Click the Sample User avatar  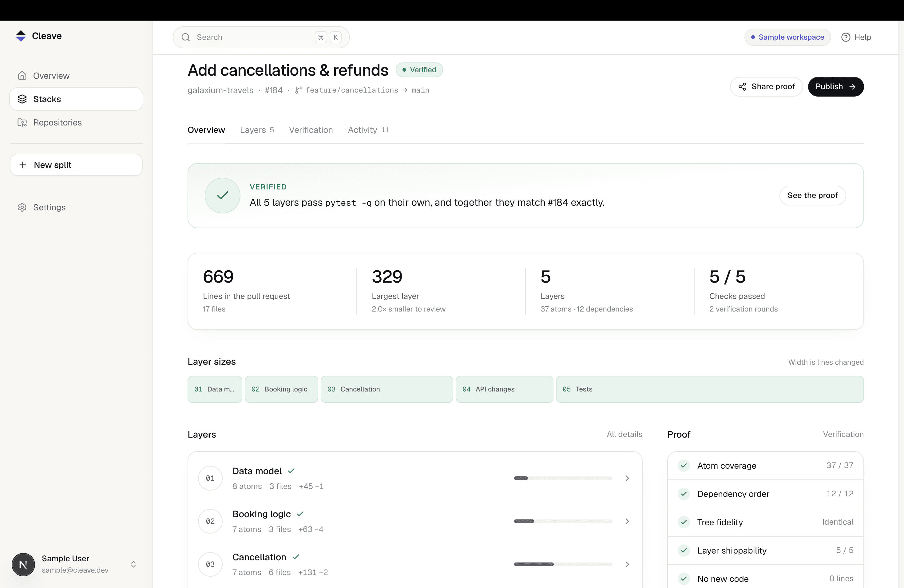23,564
